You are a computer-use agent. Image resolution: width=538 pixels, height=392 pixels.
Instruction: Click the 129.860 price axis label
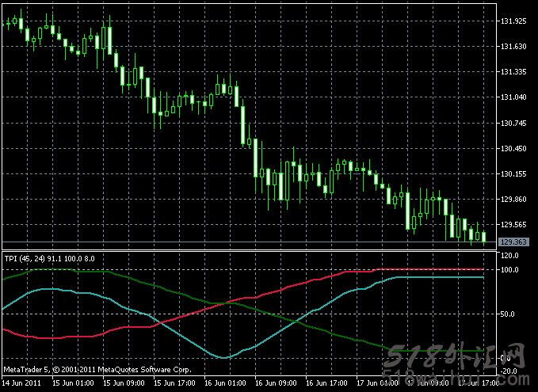point(513,200)
